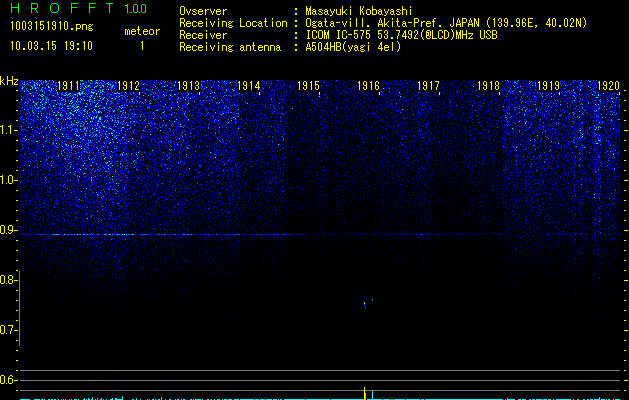Screen dimensions: 629x400
Task: Click the 1918 time marker
Action: [x=489, y=86]
